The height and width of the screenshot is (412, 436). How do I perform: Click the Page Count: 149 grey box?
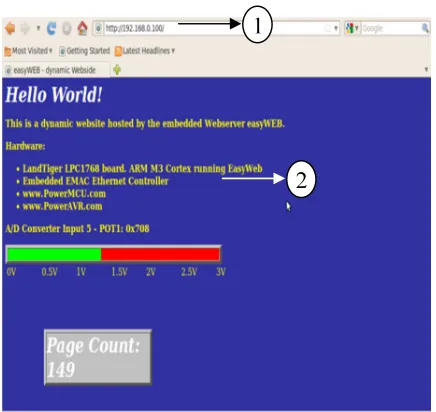(98, 357)
